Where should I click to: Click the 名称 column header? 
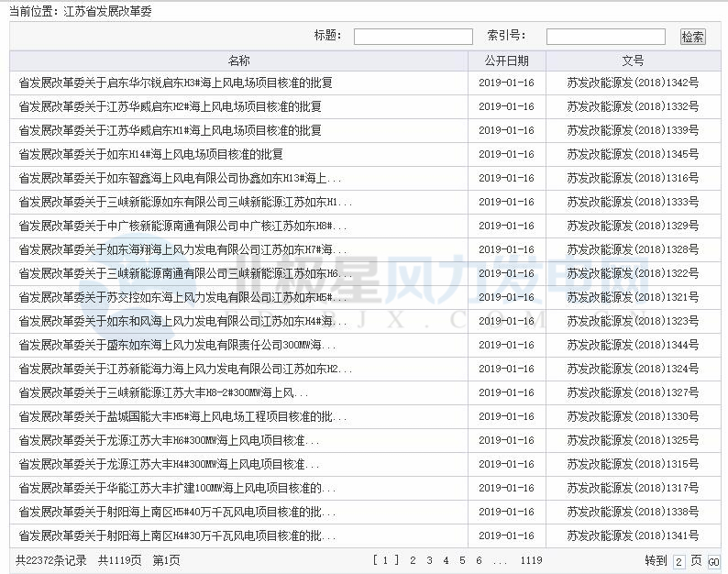[238, 61]
